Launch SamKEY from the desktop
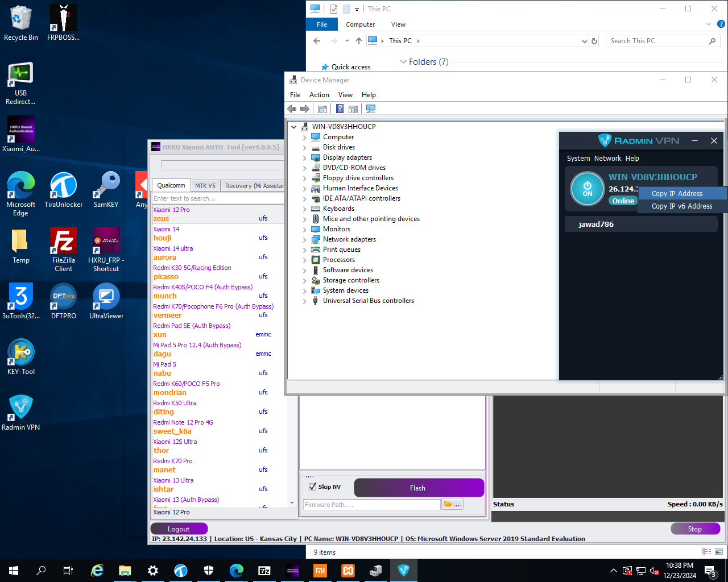 click(106, 190)
